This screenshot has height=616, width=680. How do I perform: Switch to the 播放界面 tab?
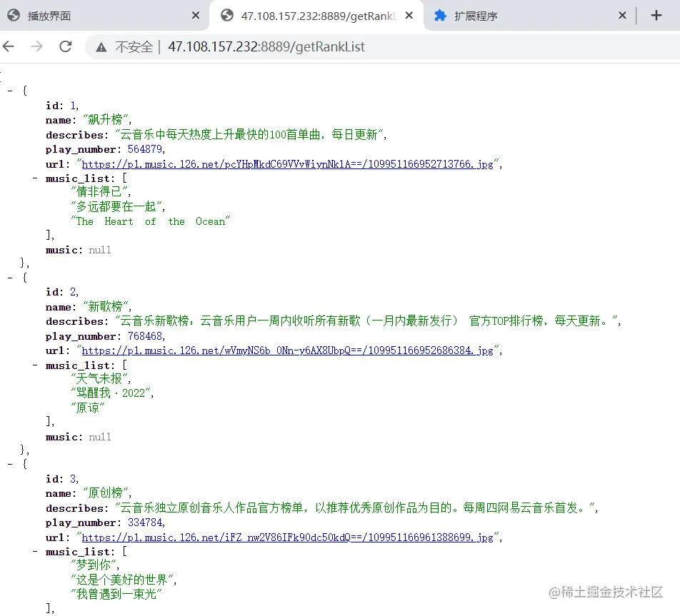tap(104, 16)
